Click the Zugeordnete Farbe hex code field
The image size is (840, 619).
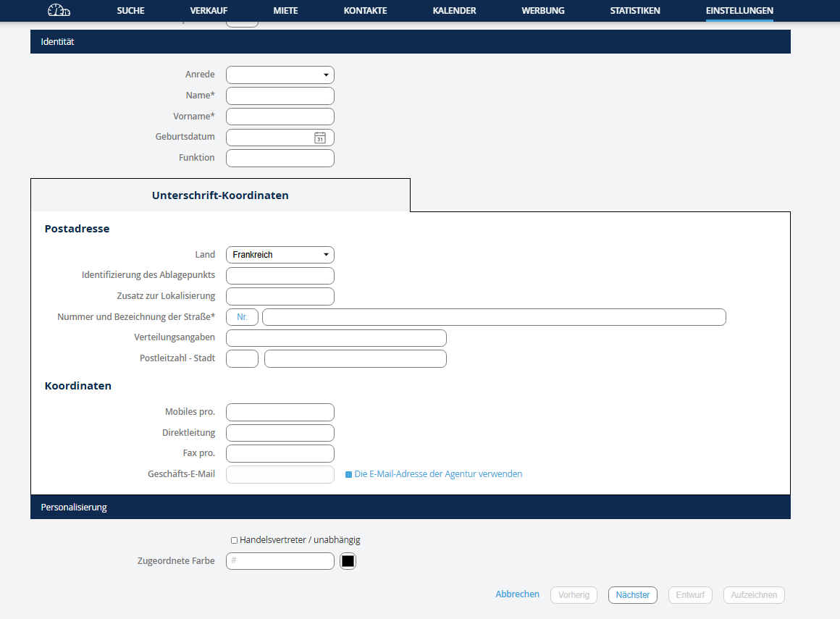(280, 560)
